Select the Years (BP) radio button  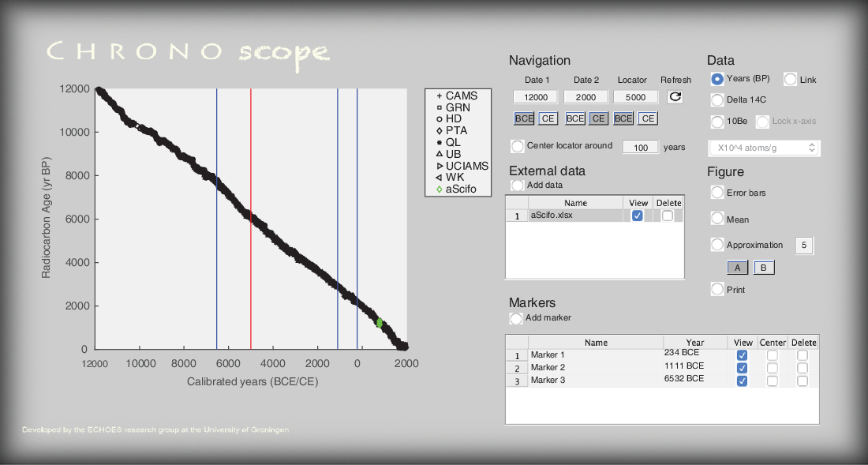coord(717,79)
